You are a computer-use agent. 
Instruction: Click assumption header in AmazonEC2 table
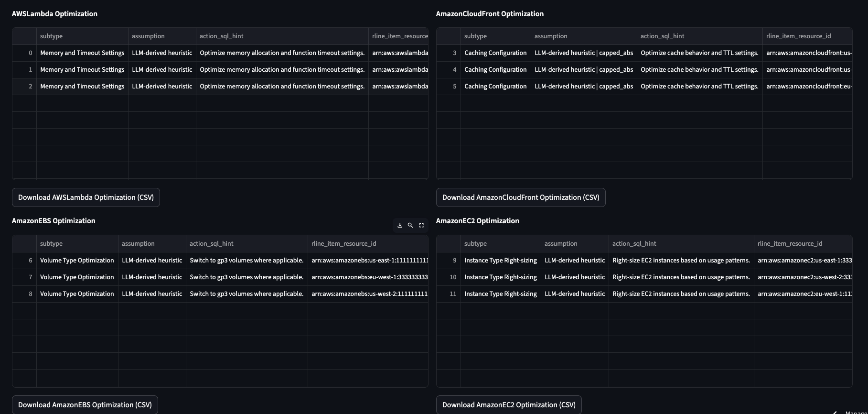(575, 244)
